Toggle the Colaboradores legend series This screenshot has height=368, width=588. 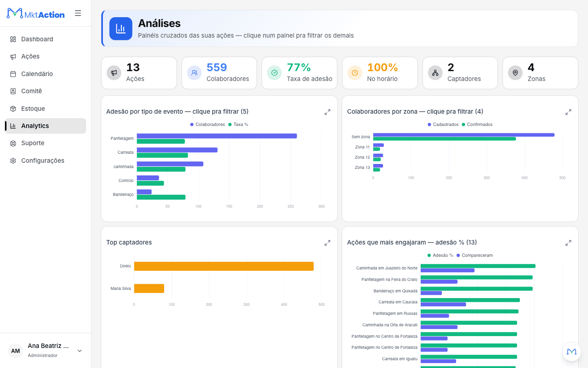point(207,125)
